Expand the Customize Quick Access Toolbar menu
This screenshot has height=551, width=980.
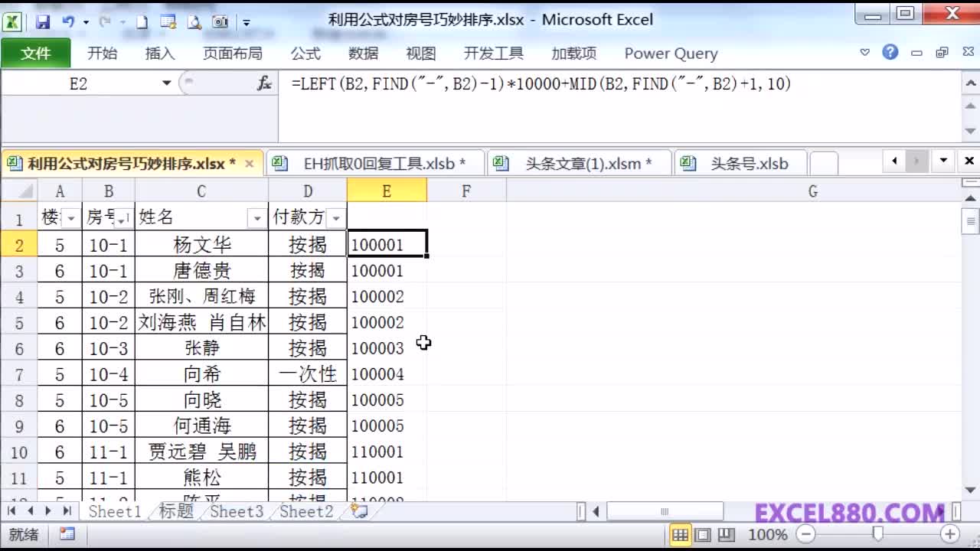coord(247,21)
